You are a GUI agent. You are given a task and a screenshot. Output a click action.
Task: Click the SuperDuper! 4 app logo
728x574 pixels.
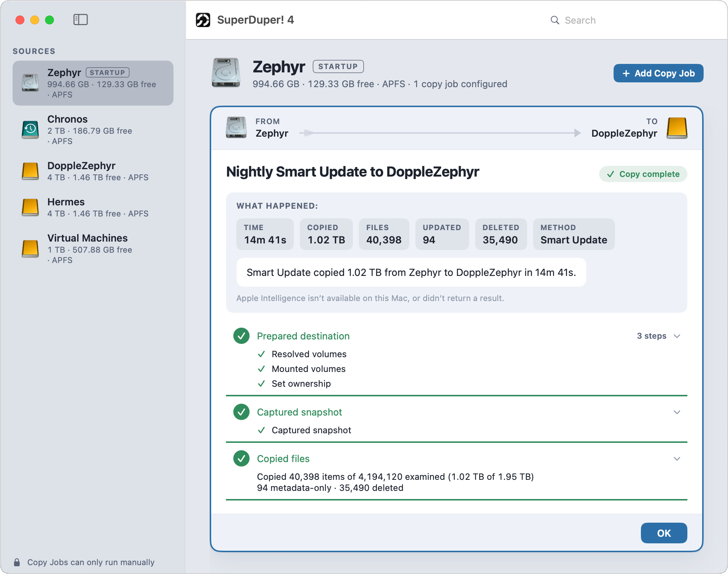(x=203, y=20)
